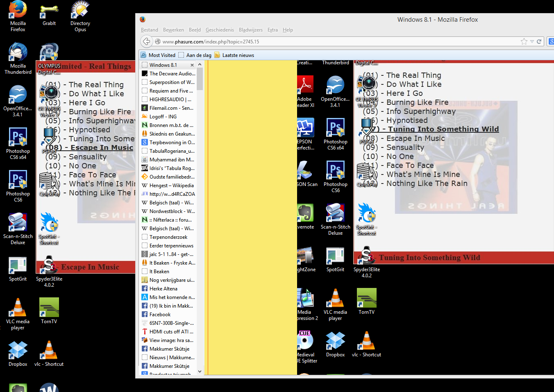554x392 pixels.
Task: Open the Most Visited bookmarks folder
Action: [x=158, y=55]
